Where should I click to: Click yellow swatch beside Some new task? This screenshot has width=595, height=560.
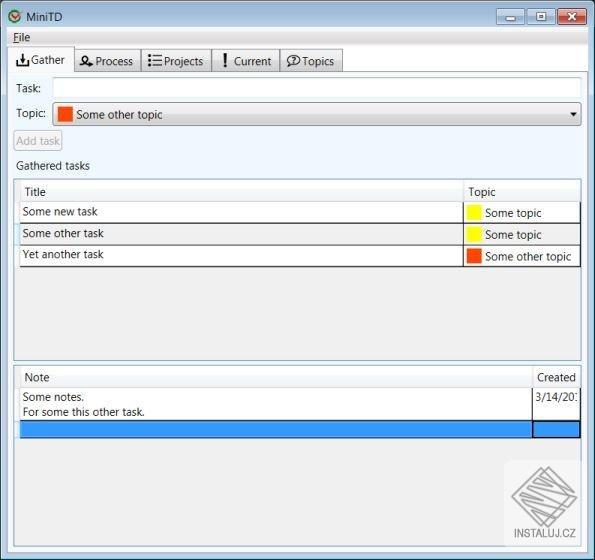tap(474, 212)
